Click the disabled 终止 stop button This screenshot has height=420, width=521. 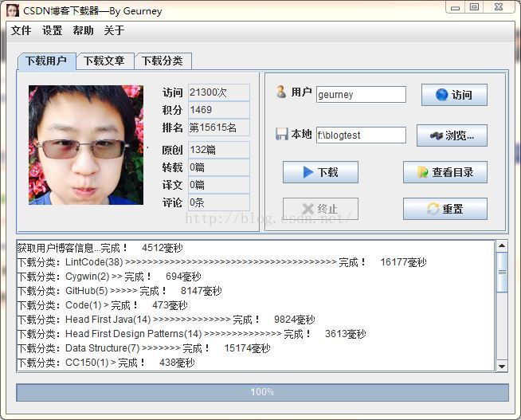320,209
